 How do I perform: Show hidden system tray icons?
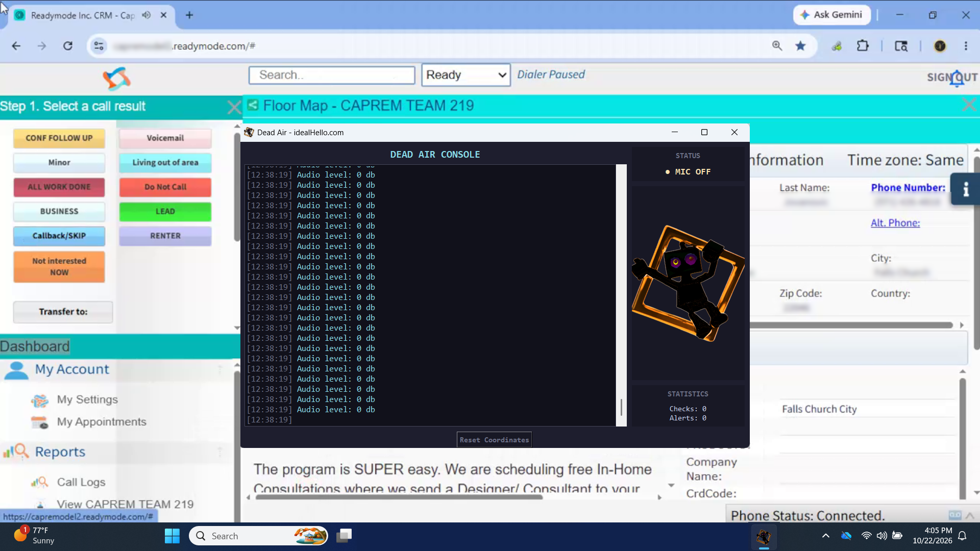pyautogui.click(x=825, y=536)
